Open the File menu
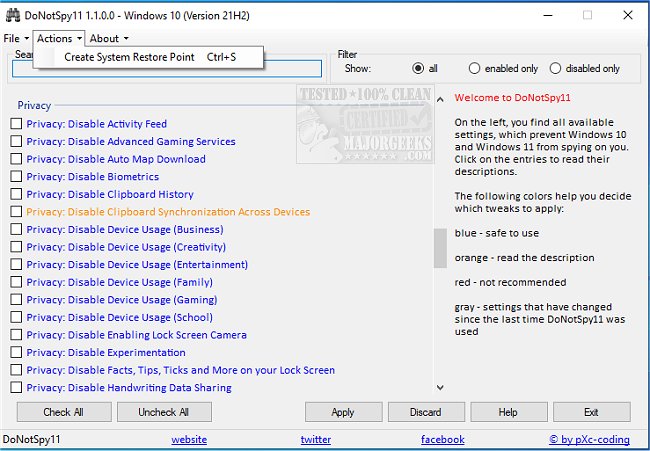Viewport: 650px width, 451px height. pos(16,39)
